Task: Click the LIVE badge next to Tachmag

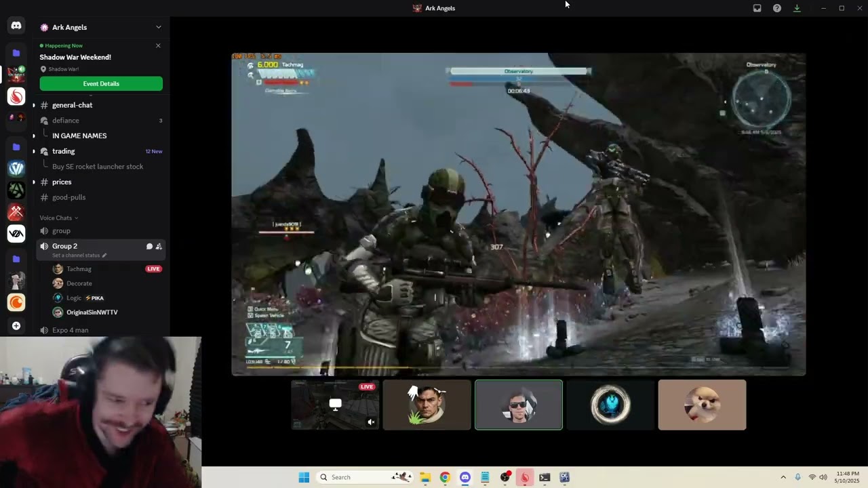Action: (x=153, y=269)
